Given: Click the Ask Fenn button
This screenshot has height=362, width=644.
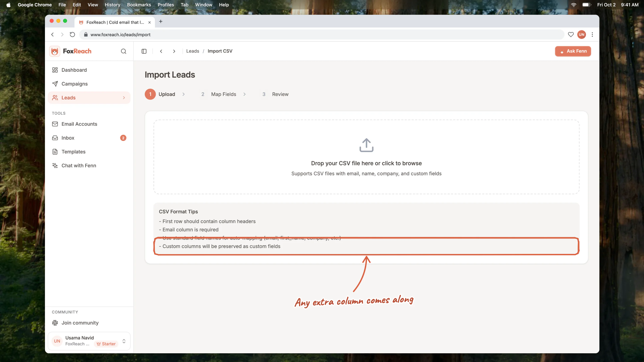Looking at the screenshot, I should [x=573, y=51].
